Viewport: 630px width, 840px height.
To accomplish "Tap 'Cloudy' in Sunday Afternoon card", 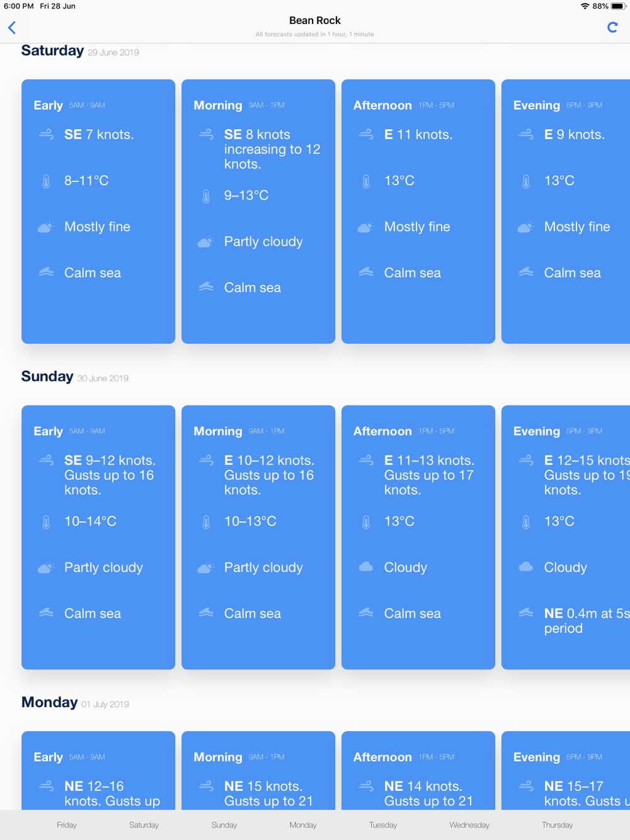I will pyautogui.click(x=406, y=567).
